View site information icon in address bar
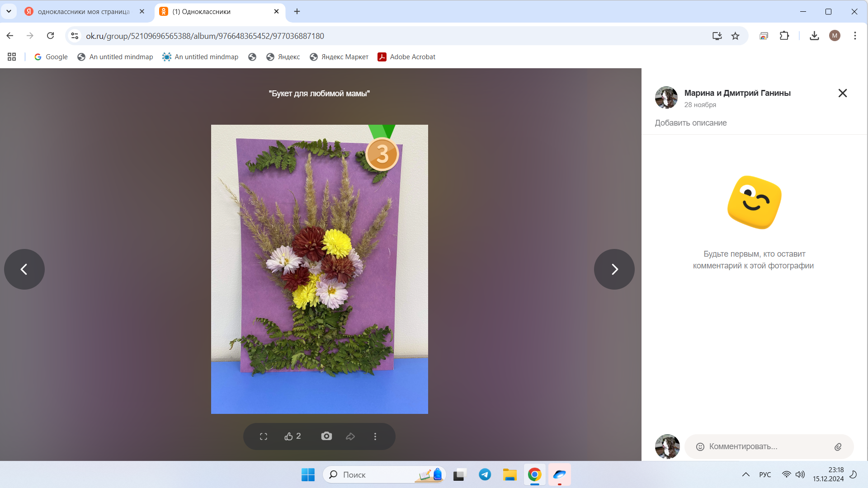Screen dimensions: 868x488 click(75, 36)
